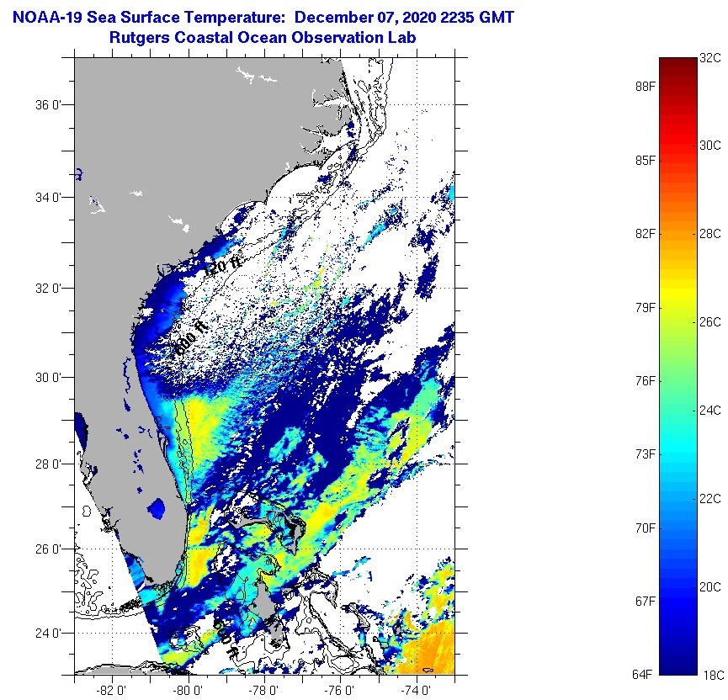Viewport: 728px width, 700px height.
Task: Click the 85F label on the color scale
Action: [646, 160]
